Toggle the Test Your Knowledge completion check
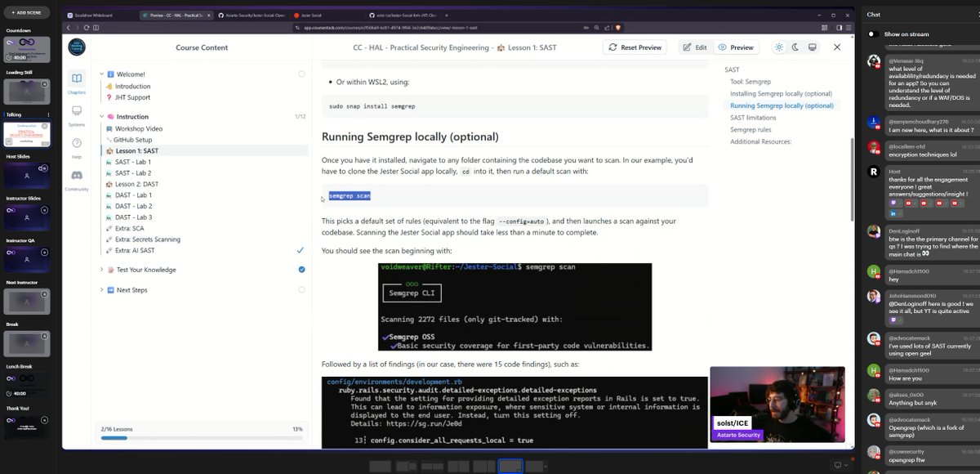This screenshot has width=980, height=474. click(301, 270)
